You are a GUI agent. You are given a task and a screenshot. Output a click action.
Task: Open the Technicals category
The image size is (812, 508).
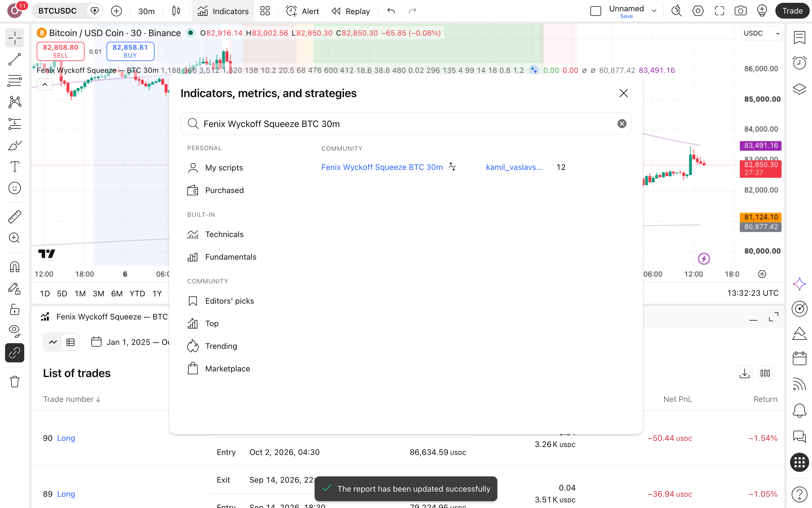click(215, 234)
